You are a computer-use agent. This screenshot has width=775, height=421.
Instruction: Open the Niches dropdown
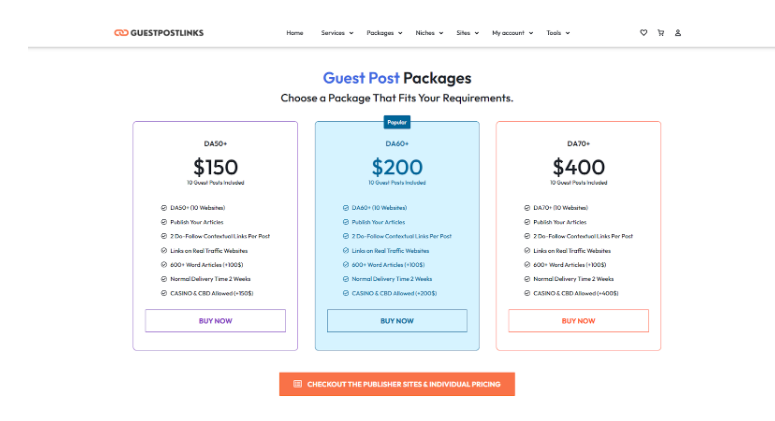coord(431,33)
